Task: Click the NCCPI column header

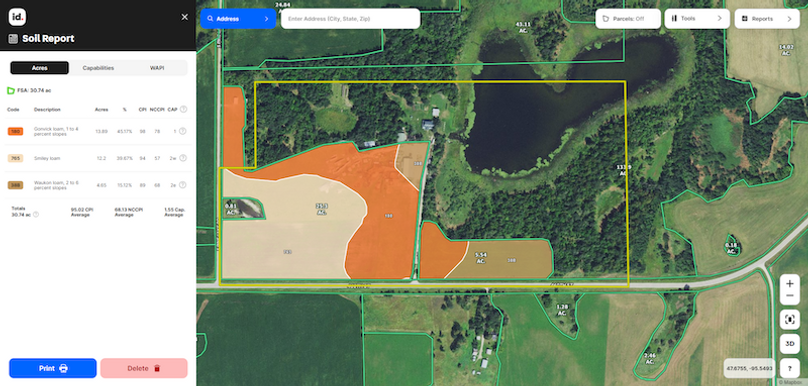Action: coord(157,109)
